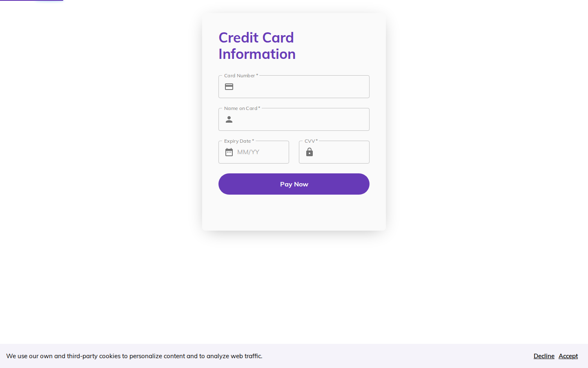Decline cookies in the bottom banner

pyautogui.click(x=544, y=356)
